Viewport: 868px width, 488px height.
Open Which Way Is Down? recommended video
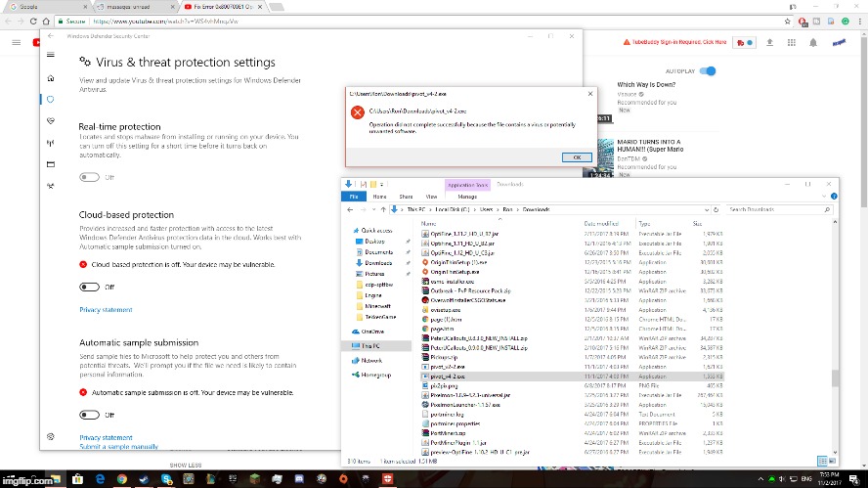coord(646,85)
